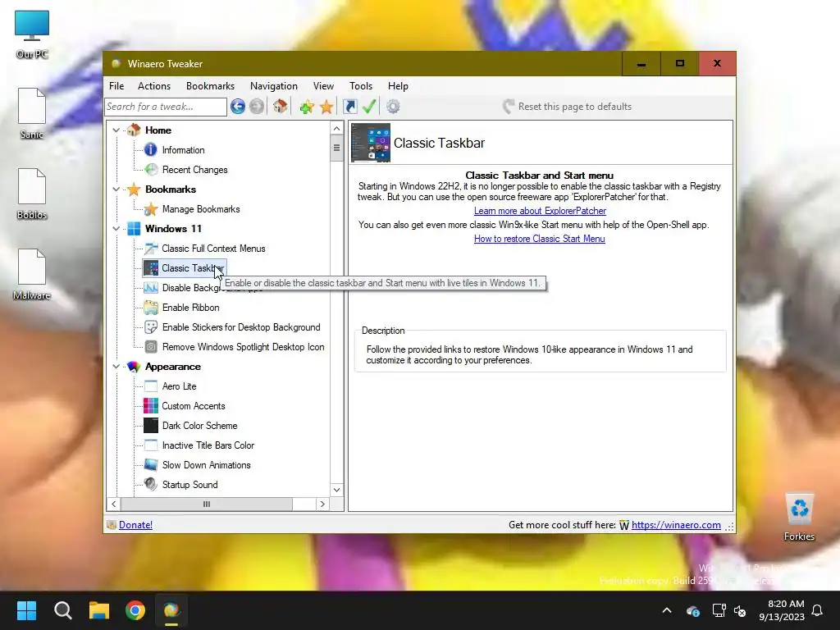Open settings via gear toolbar icon

click(393, 107)
